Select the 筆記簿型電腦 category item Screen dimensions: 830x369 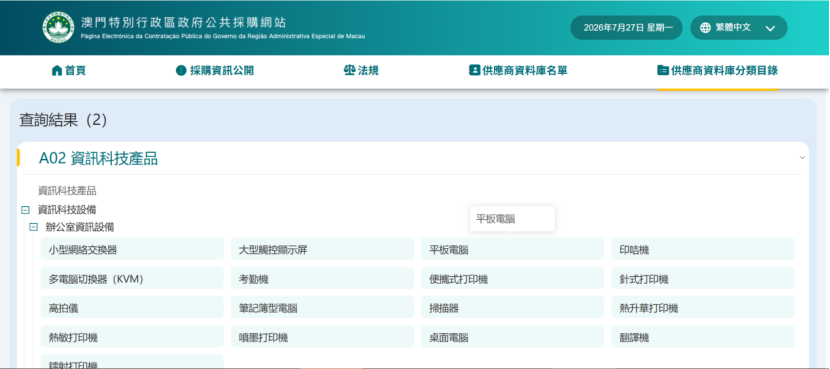[x=322, y=308]
